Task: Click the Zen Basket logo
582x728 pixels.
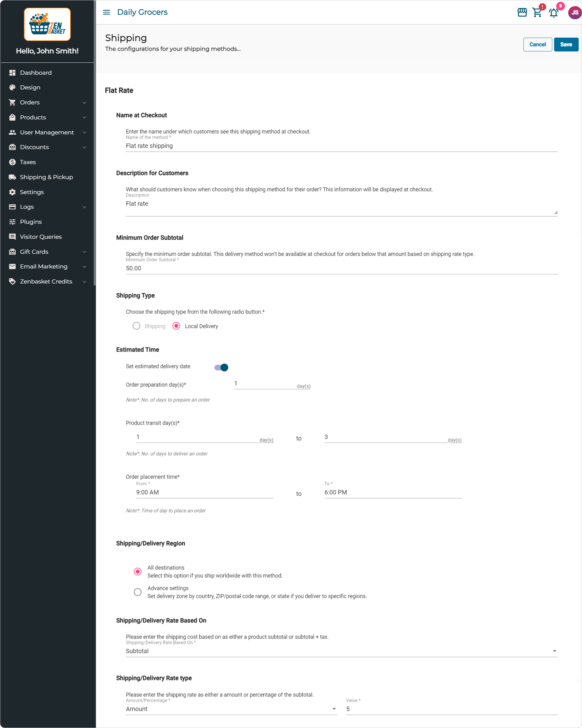Action: point(47,24)
